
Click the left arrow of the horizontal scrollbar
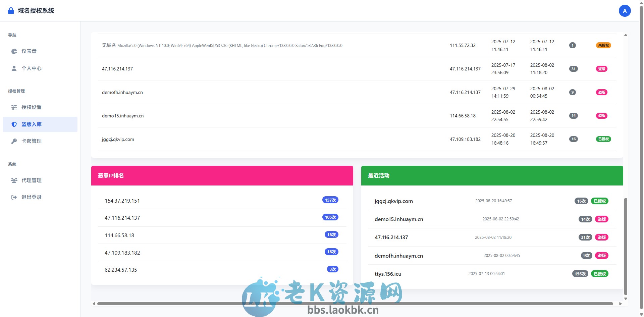pyautogui.click(x=94, y=304)
